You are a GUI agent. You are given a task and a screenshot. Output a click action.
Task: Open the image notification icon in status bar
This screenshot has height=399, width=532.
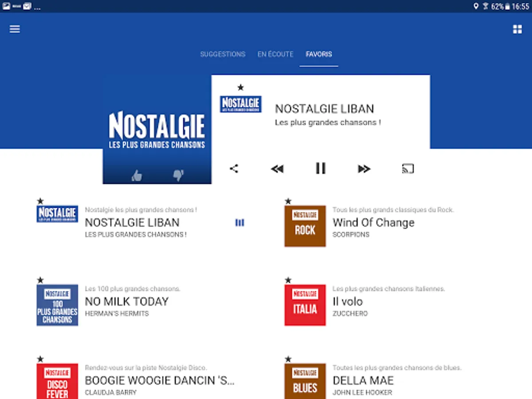[x=6, y=6]
